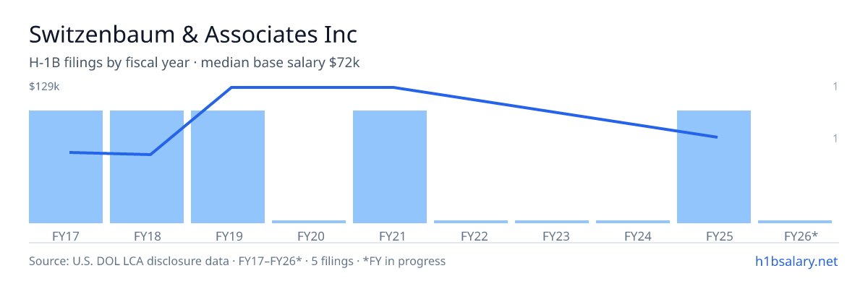The height and width of the screenshot is (289, 868).
Task: Click salary line point above FY21
Action: coord(393,87)
